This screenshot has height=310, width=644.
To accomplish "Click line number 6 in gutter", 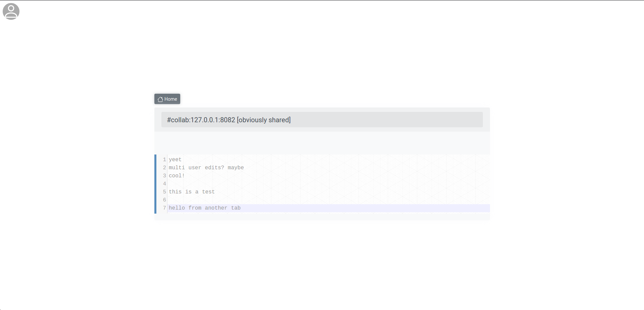I will click(x=164, y=200).
